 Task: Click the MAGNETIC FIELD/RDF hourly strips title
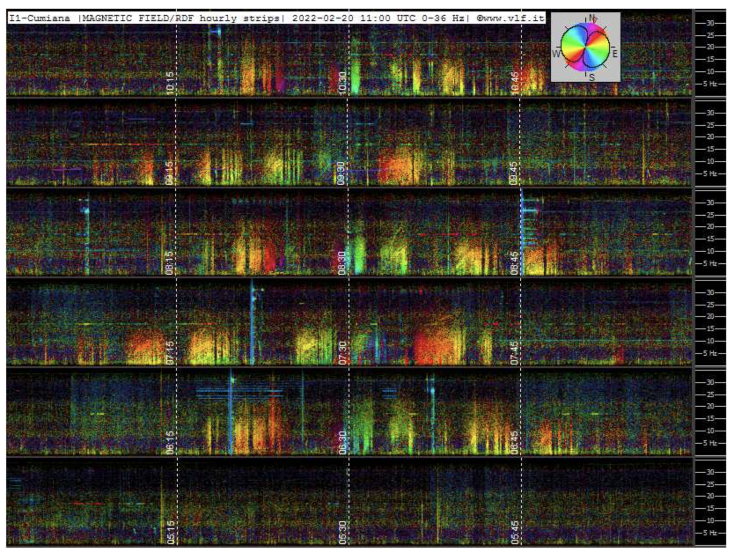coord(181,18)
